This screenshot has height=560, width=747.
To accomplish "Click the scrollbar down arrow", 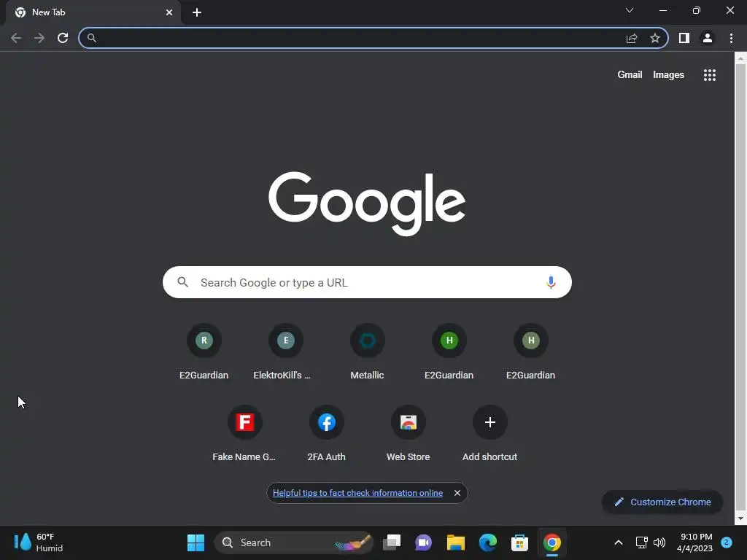I will tap(740, 518).
